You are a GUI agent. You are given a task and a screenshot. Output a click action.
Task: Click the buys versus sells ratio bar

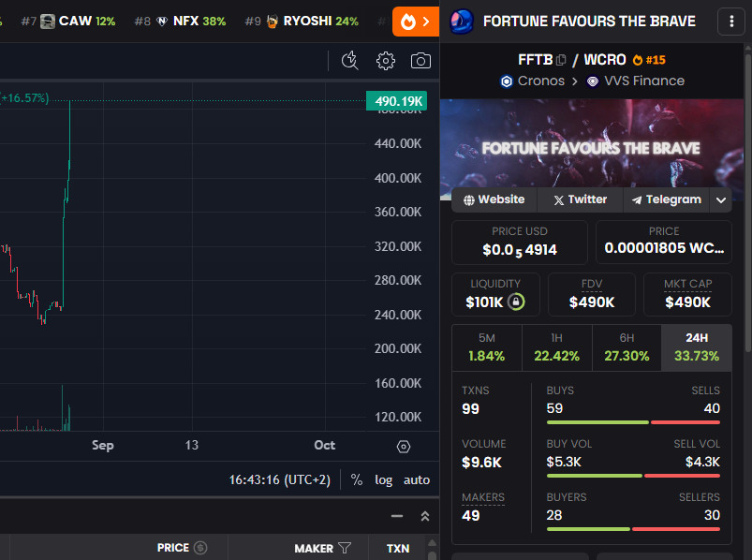633,422
